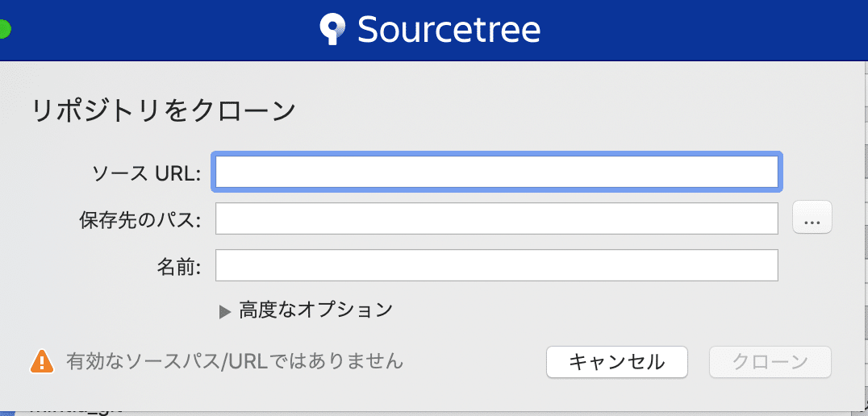Click the 有効なソースパス/URLではありません message
The image size is (868, 416).
click(235, 361)
